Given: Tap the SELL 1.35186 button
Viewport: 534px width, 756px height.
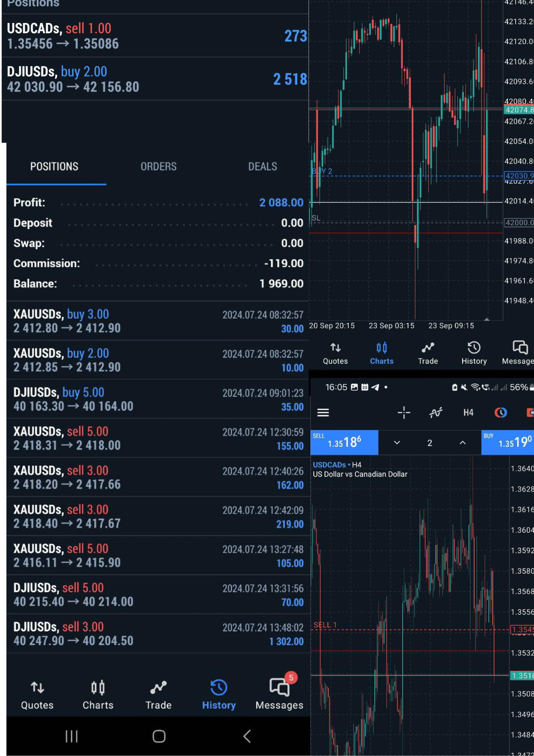Looking at the screenshot, I should (344, 442).
